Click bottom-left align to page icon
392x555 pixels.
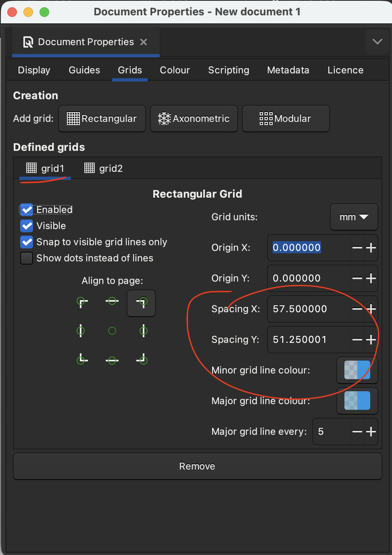coord(81,359)
